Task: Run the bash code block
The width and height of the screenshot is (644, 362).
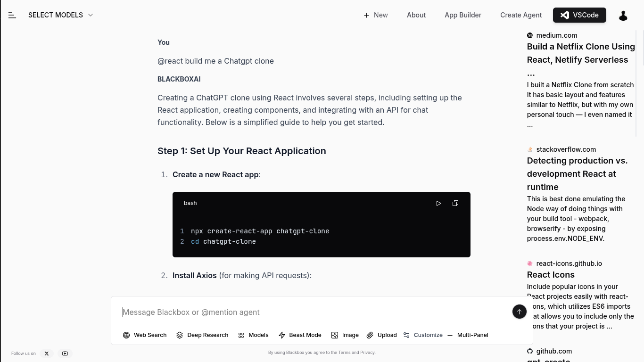Action: [438, 203]
